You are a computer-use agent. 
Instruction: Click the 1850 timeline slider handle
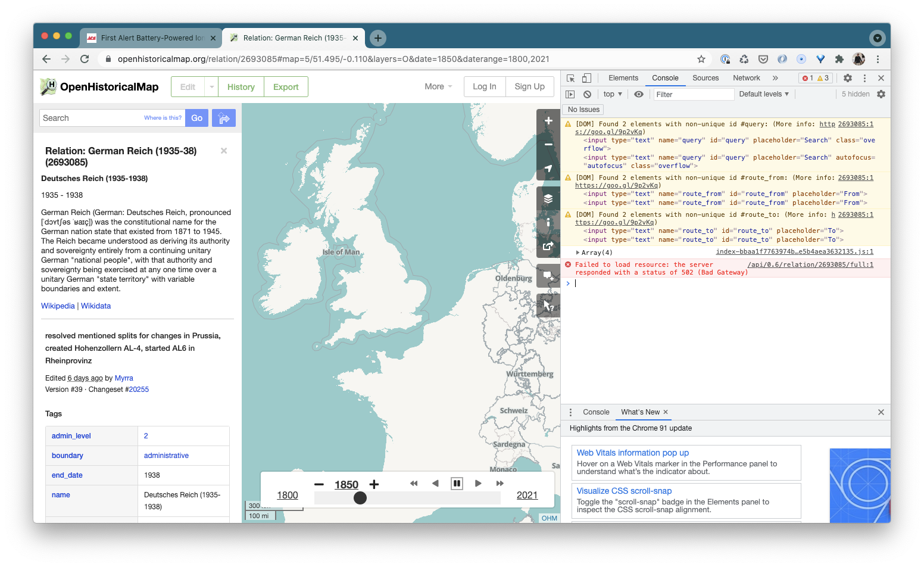pos(360,498)
